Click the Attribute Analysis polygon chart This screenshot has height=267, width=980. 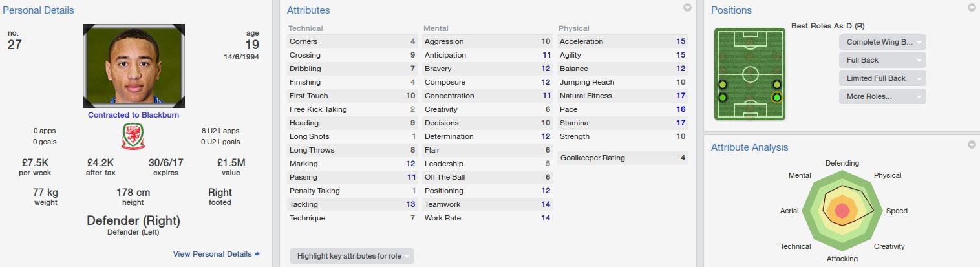(842, 210)
